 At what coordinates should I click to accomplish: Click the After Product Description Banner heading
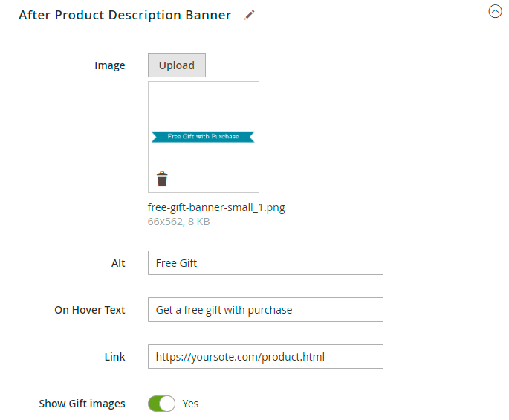tap(125, 15)
